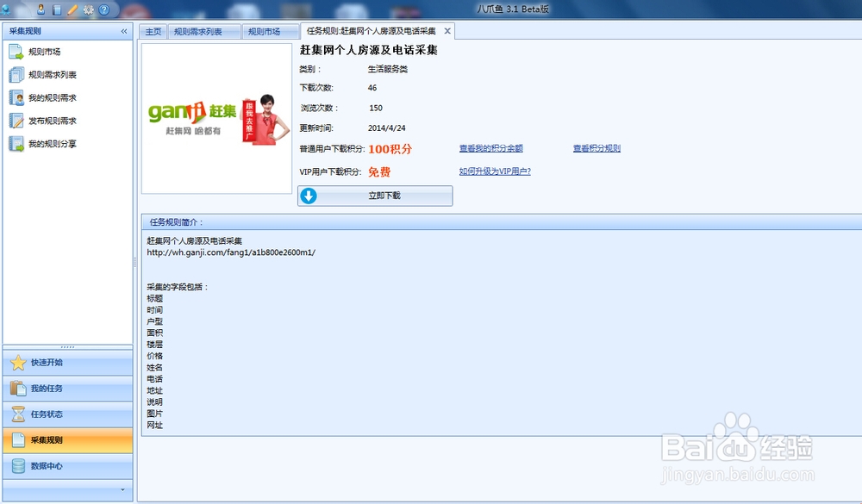Open 规则市场 in the sidebar list
The width and height of the screenshot is (862, 504).
(x=45, y=52)
